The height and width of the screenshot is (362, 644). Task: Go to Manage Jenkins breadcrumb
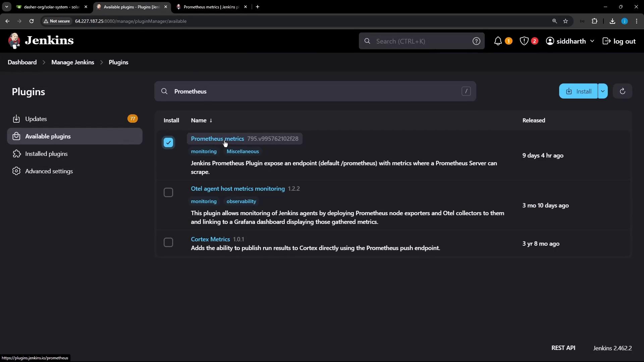(x=73, y=62)
